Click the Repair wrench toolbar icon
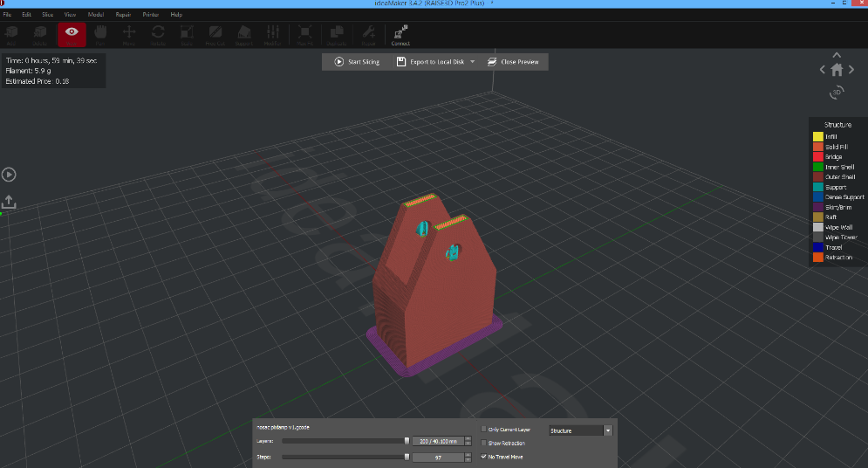This screenshot has height=468, width=868. (x=369, y=34)
